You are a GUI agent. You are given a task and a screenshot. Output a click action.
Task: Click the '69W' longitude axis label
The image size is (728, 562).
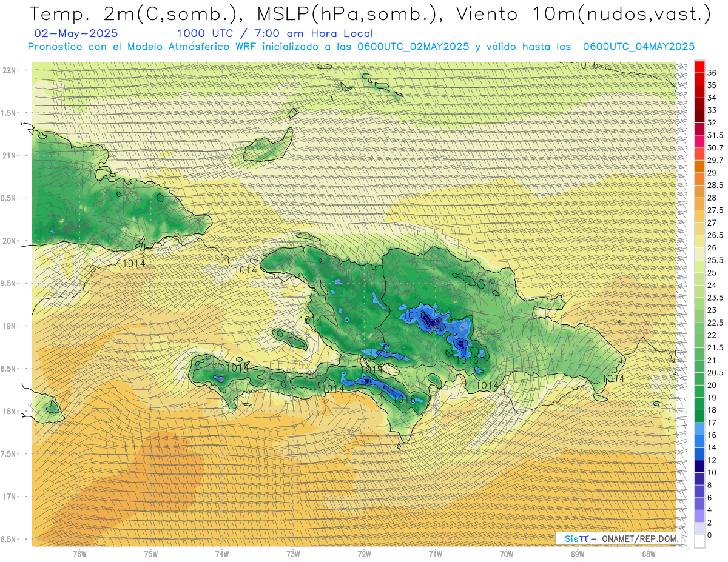[x=578, y=554]
